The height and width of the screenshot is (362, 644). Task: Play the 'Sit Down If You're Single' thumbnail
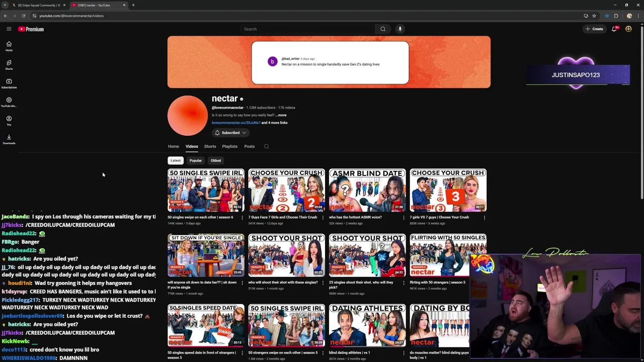[x=206, y=255]
